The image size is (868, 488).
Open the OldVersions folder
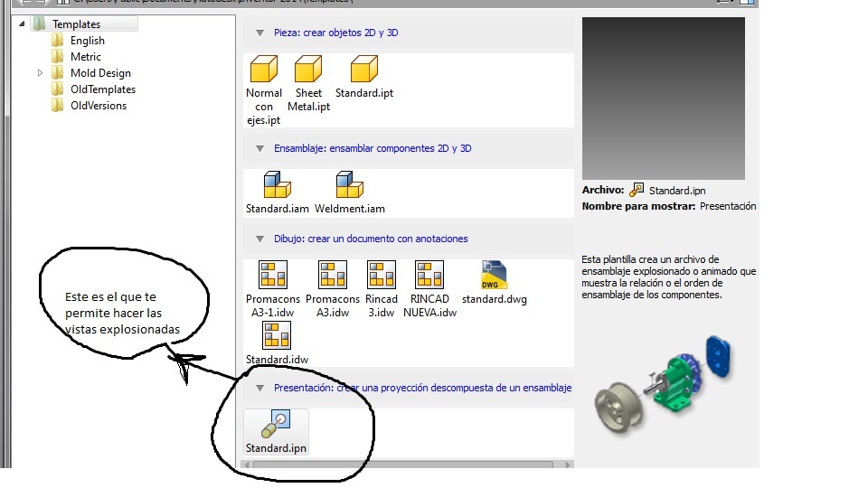(99, 105)
